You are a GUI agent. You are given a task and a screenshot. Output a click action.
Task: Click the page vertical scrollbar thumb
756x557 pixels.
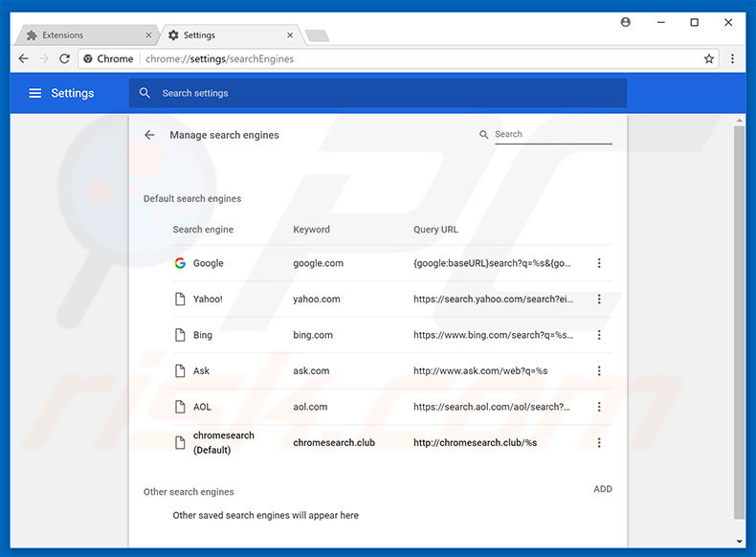(x=739, y=323)
